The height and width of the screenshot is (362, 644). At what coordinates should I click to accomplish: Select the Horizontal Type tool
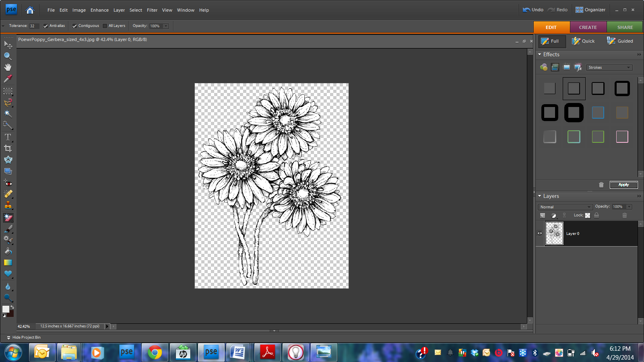[8, 137]
